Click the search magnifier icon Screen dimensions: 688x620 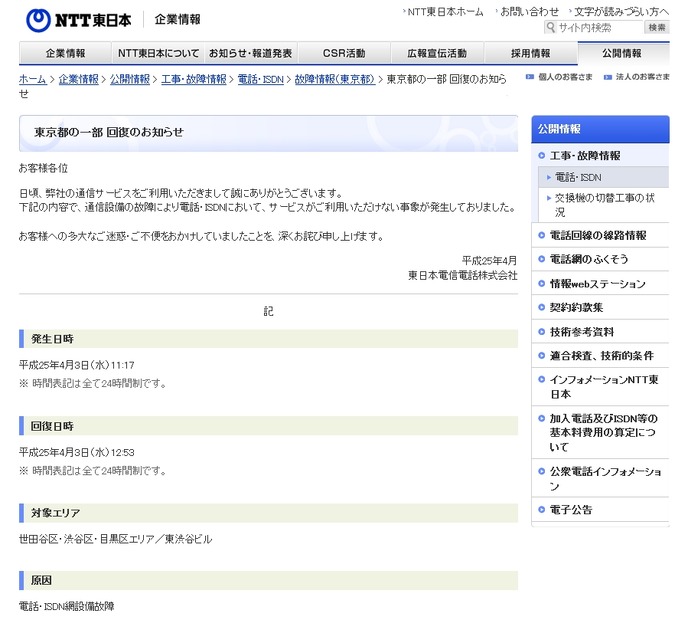coord(550,27)
